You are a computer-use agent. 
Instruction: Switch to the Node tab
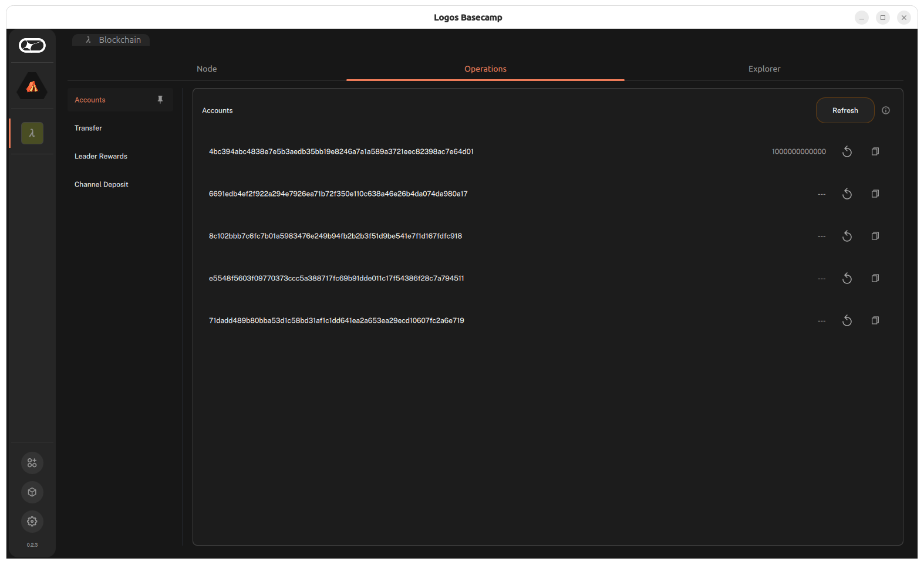click(x=207, y=69)
